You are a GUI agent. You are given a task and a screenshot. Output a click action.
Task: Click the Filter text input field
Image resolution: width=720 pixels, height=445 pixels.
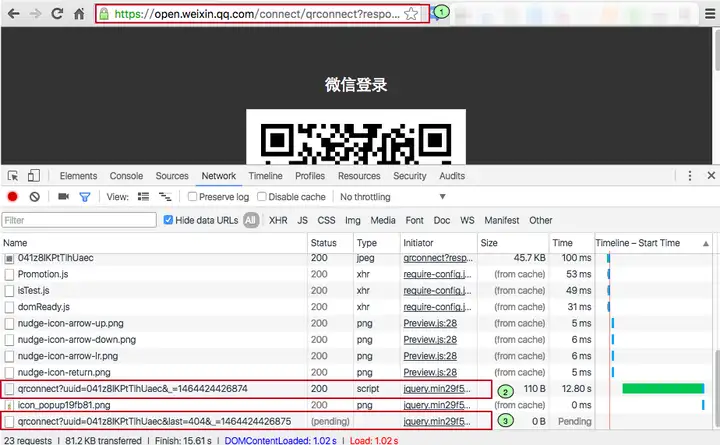click(x=79, y=220)
